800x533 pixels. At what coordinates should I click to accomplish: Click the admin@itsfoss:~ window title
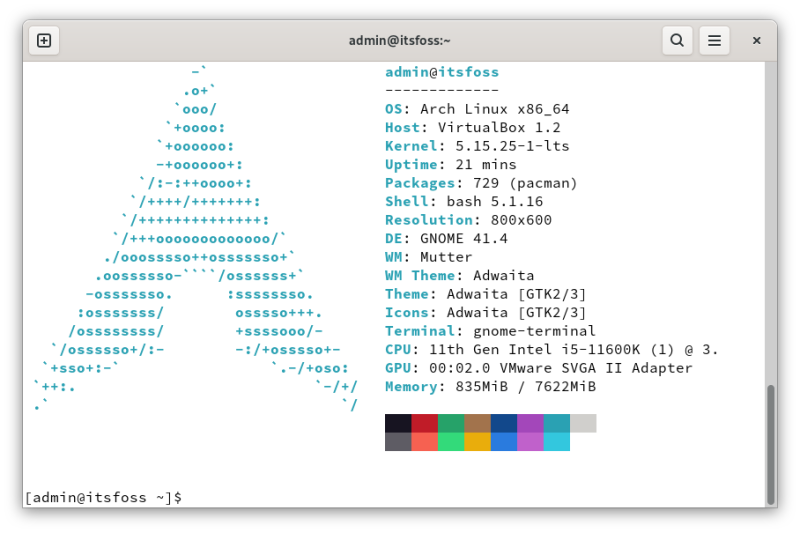(399, 40)
